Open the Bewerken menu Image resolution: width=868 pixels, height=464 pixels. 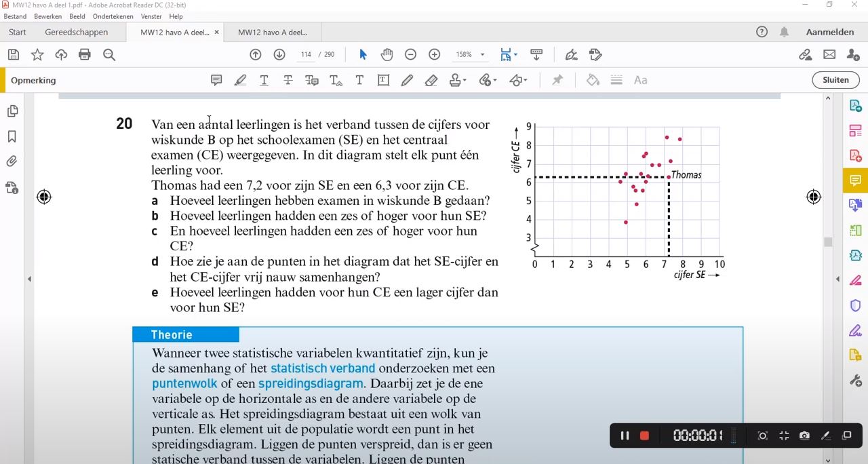tap(47, 16)
